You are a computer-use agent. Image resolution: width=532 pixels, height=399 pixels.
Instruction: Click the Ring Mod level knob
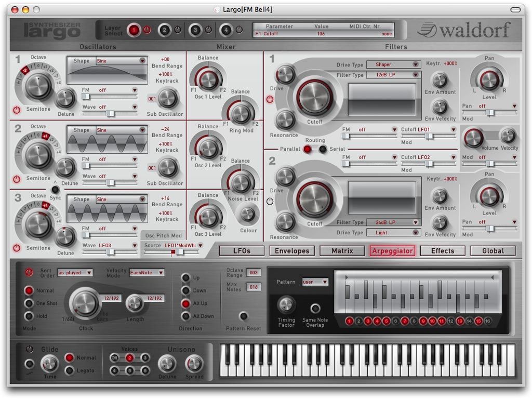pyautogui.click(x=241, y=114)
